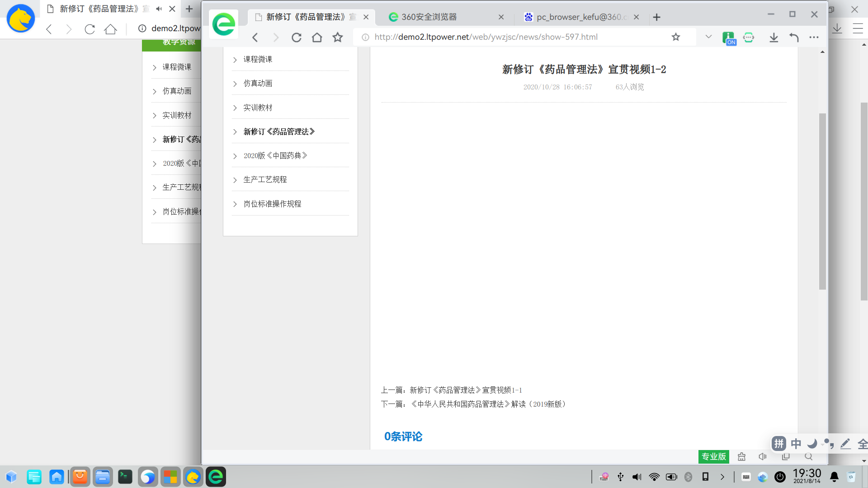The height and width of the screenshot is (488, 868).
Task: Toggle the green ON extension icon
Action: pos(728,38)
